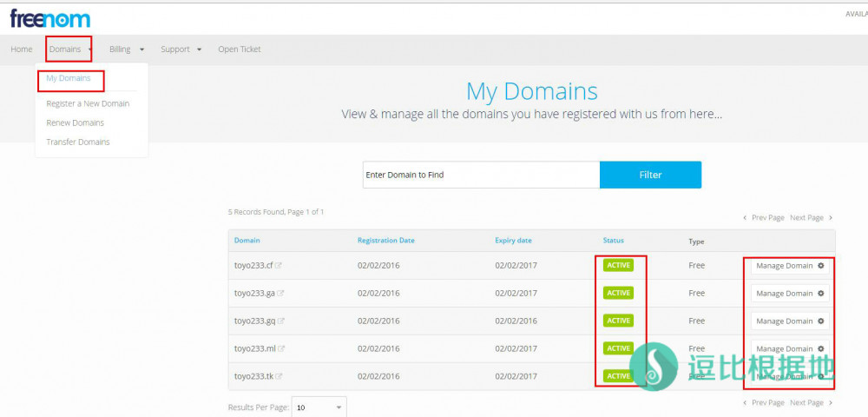This screenshot has width=868, height=417.
Task: Click gear icon in toyo233.gq Manage Domain
Action: tap(821, 321)
